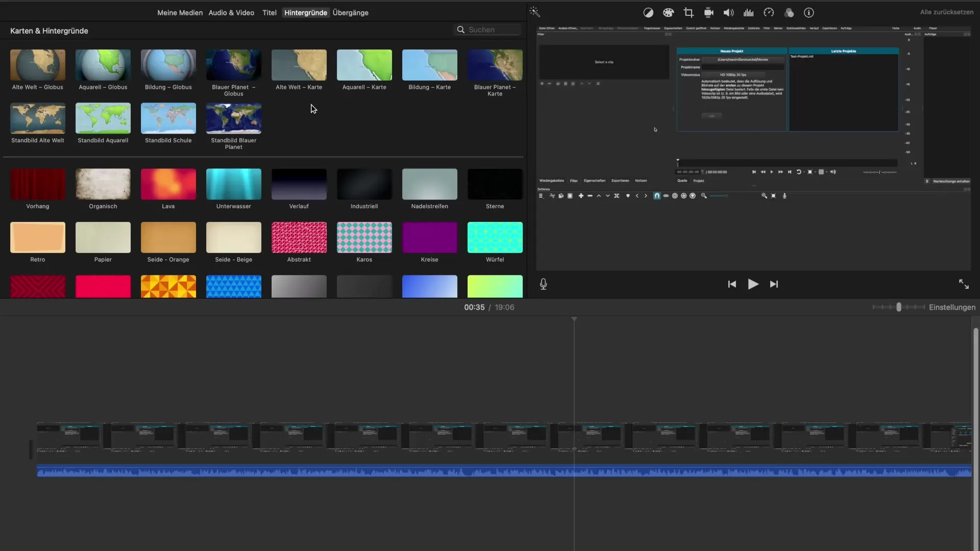Open the speed gauge icon

(769, 13)
